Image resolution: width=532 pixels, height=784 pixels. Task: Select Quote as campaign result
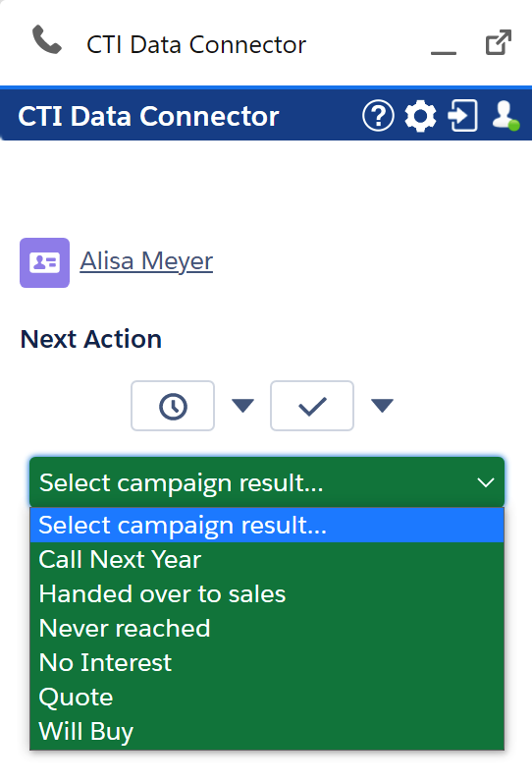tap(267, 698)
